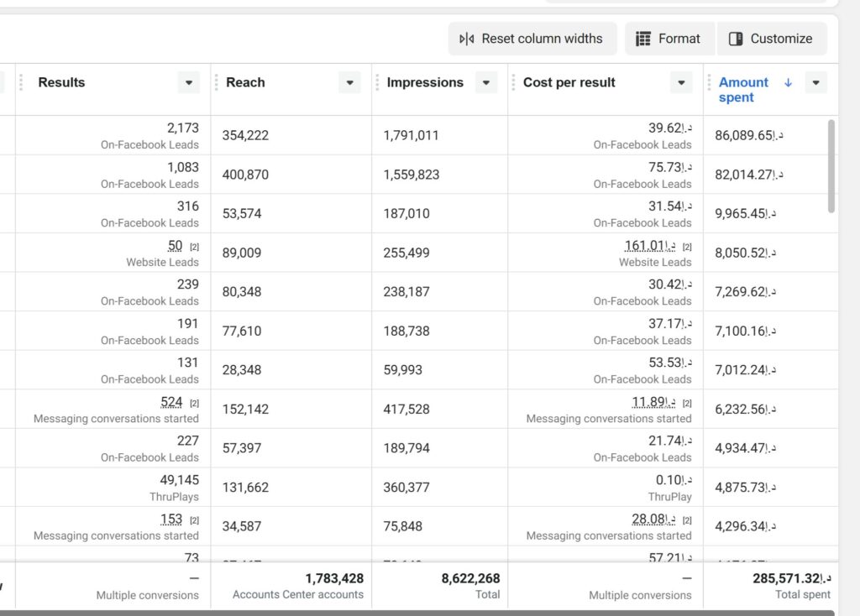Open the Customize menu
This screenshot has height=616, width=860.
pos(772,39)
